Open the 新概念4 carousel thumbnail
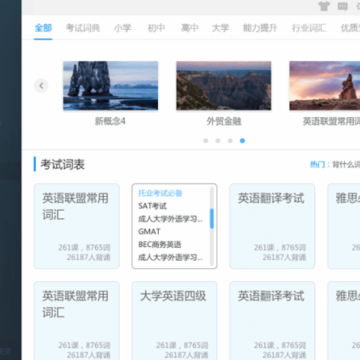Viewport: 360px width, 360px height. 111,86
